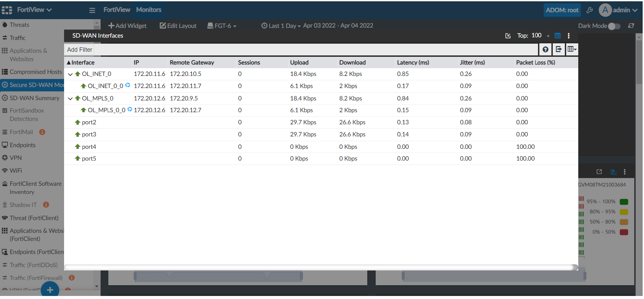Image resolution: width=644 pixels, height=299 pixels.
Task: Open the background widget three-dot menu
Action: [625, 172]
